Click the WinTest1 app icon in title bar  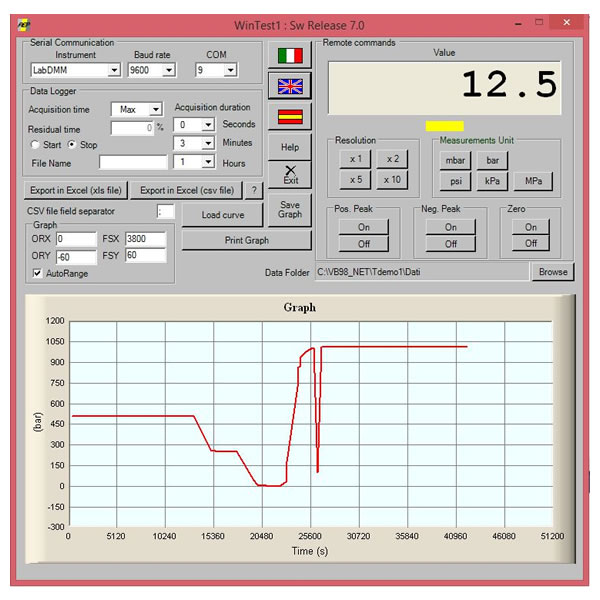coord(24,25)
